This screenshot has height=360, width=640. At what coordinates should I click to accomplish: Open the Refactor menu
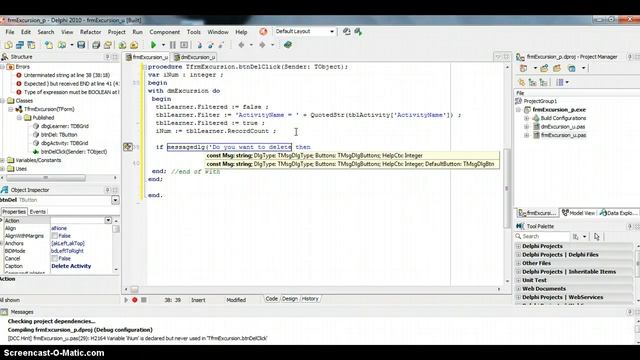click(x=90, y=32)
